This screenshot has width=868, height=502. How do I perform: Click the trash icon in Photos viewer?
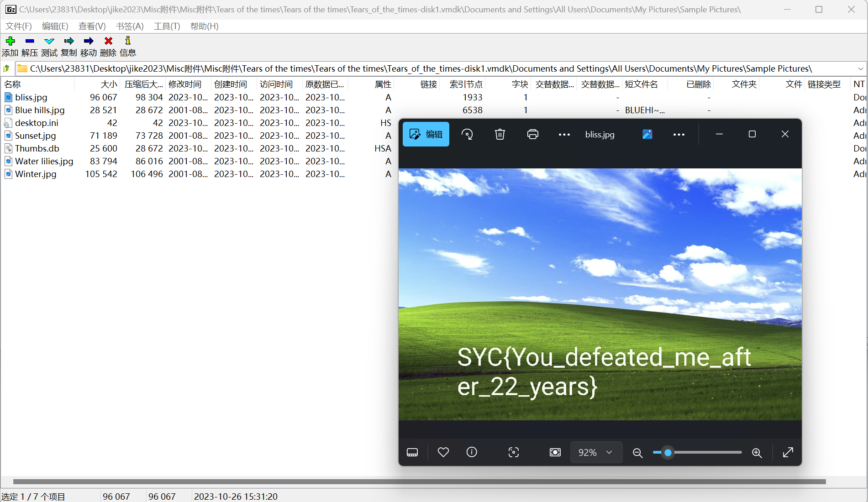click(500, 134)
